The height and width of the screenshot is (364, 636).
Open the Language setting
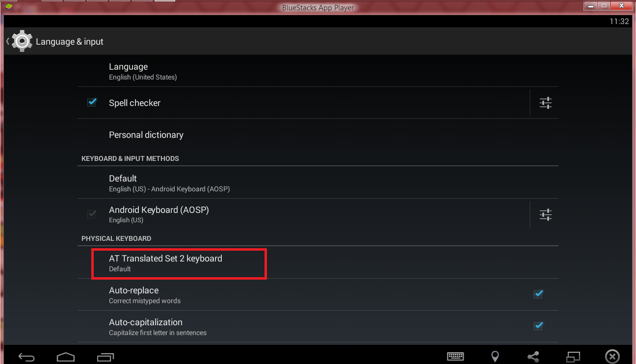coord(318,71)
